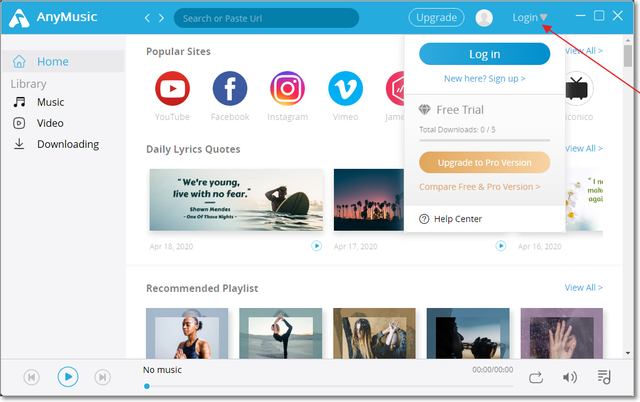
Task: Open the Instagram site icon
Action: [288, 91]
